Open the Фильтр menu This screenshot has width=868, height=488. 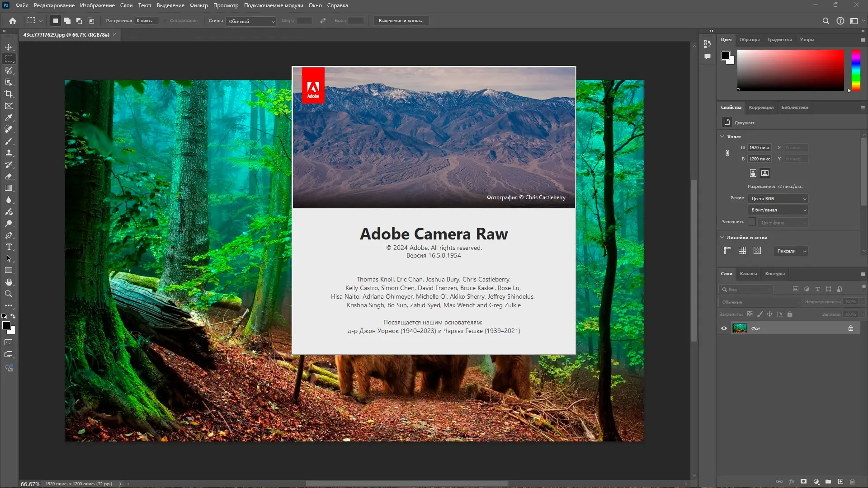click(x=199, y=5)
